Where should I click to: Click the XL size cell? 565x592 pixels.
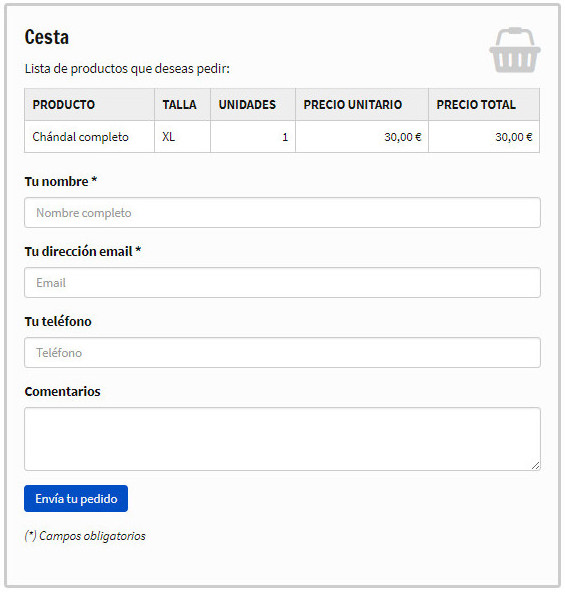point(182,137)
